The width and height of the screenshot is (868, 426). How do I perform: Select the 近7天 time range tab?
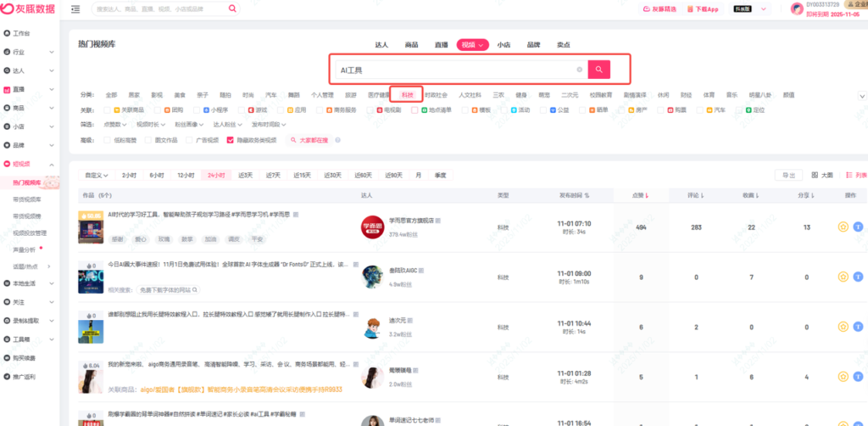click(x=273, y=175)
